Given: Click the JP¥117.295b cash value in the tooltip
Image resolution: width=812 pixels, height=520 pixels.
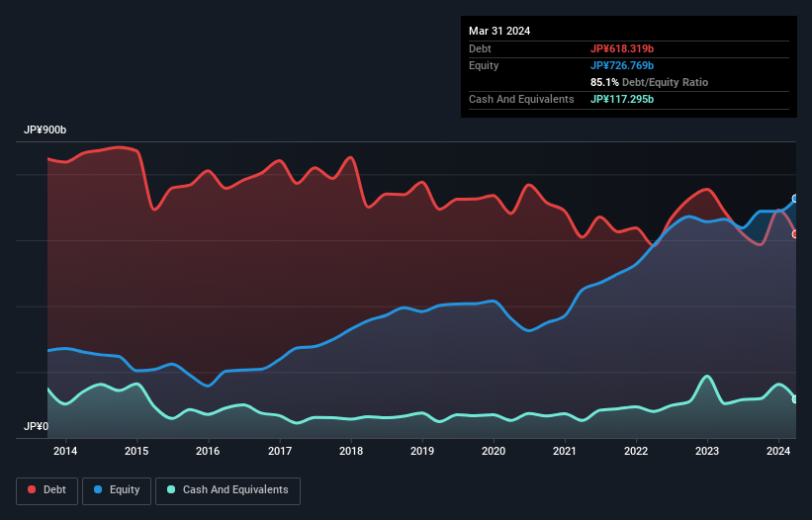Looking at the screenshot, I should point(622,99).
